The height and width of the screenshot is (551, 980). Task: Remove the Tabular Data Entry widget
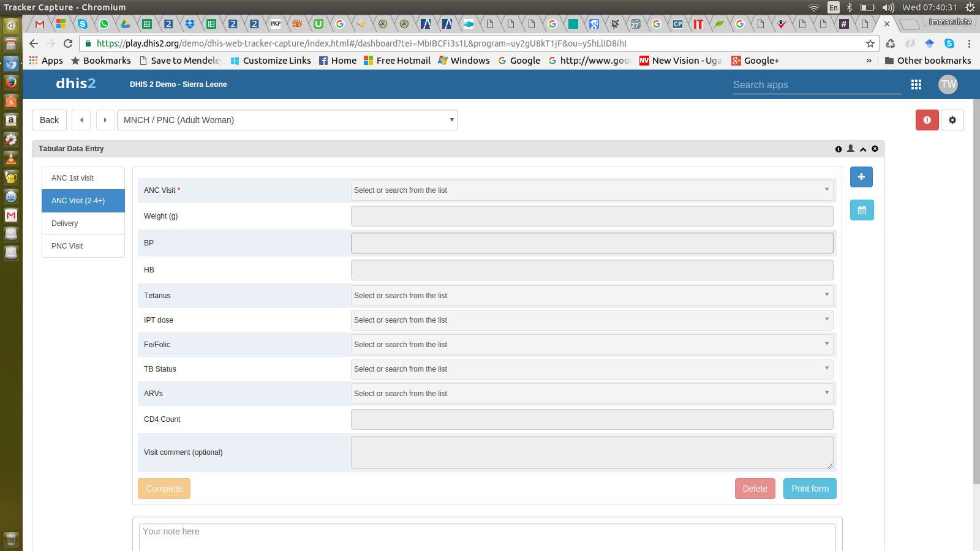[x=875, y=149]
